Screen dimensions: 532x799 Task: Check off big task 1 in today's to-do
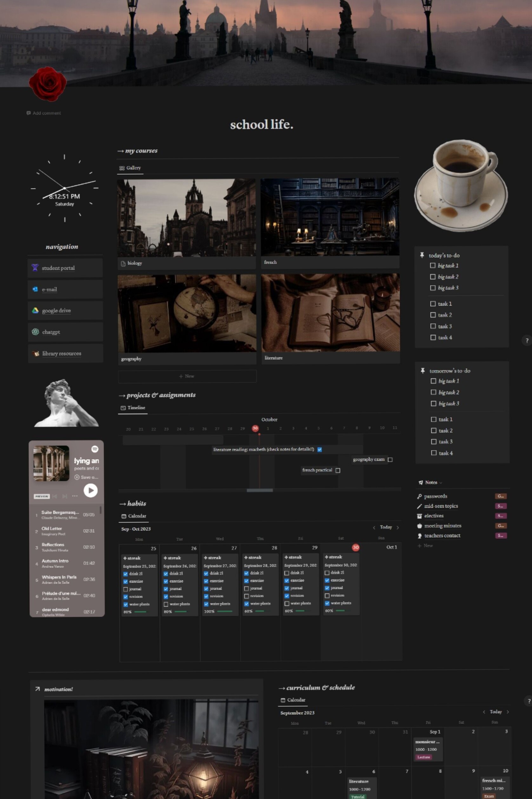click(433, 266)
